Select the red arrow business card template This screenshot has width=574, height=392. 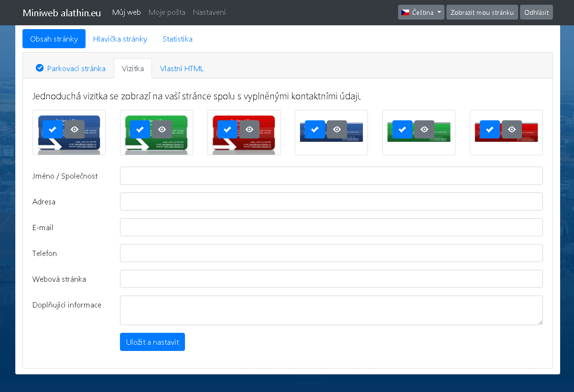[227, 129]
